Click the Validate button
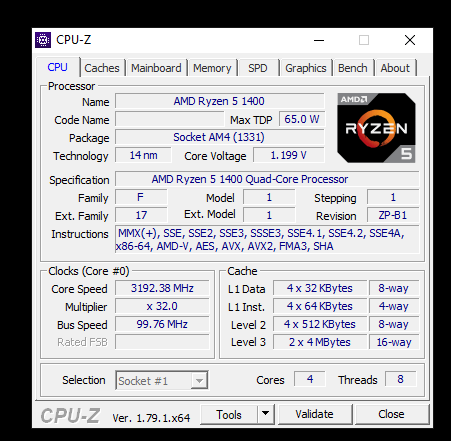The height and width of the screenshot is (441, 451). (314, 414)
